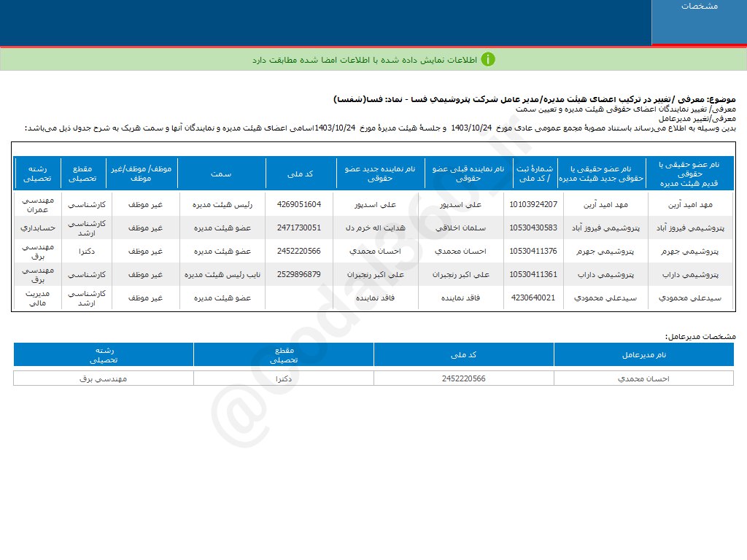Click the green info icon in notification bar
The image size is (747, 560).
(x=488, y=59)
